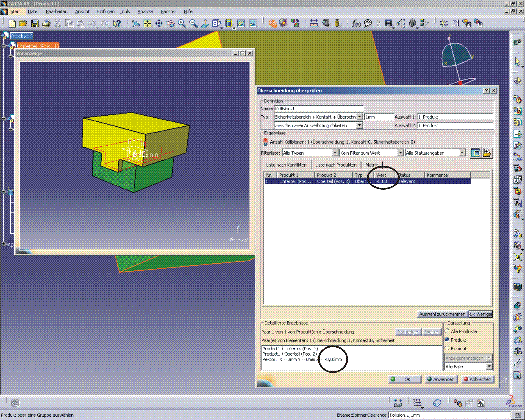Click the Measure Between ruler icon
The width and height of the screenshot is (525, 420).
point(314,23)
